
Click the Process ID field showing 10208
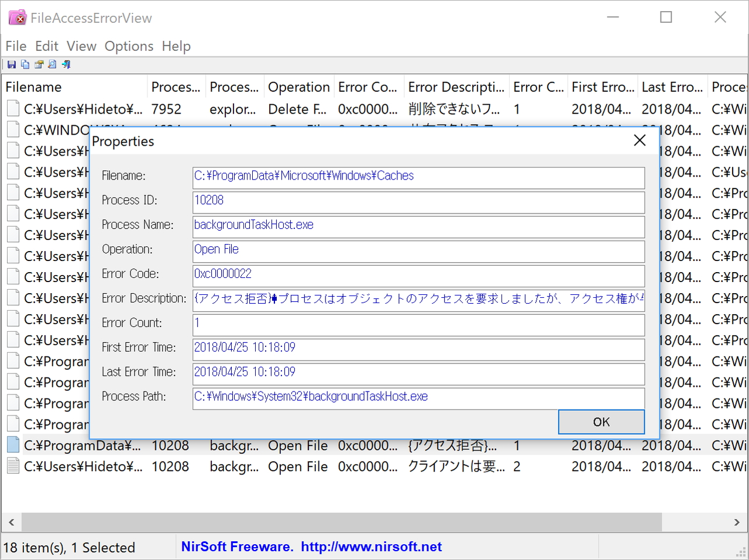coord(419,202)
